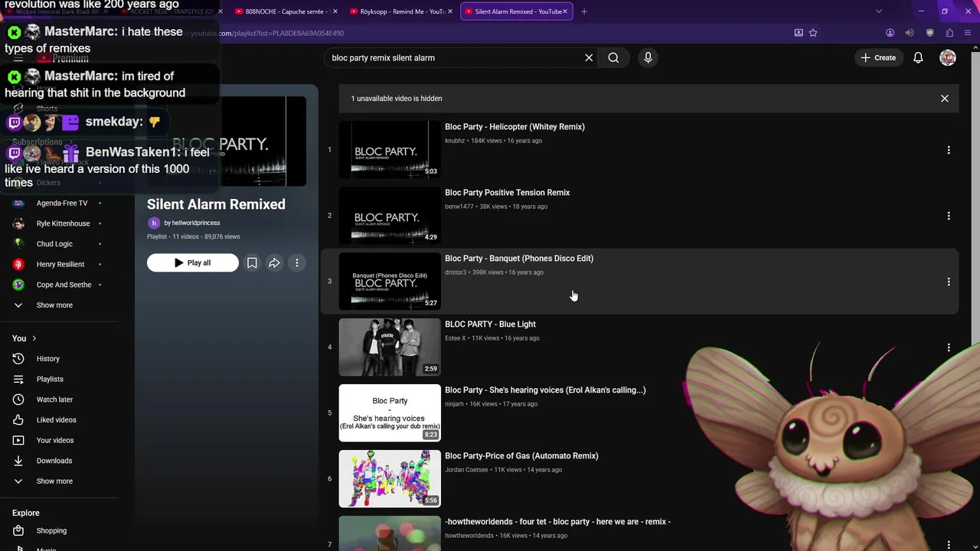The height and width of the screenshot is (551, 980).
Task: Open the Price of Gas video thumbnail
Action: tap(390, 478)
